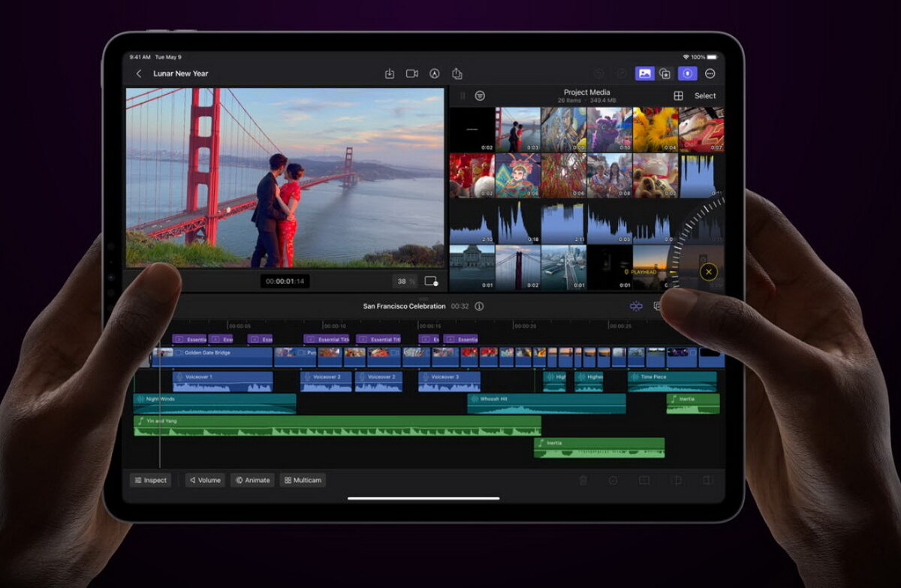Select the Voiceover 1 audio clip
The height and width of the screenshot is (588, 901).
[222, 381]
